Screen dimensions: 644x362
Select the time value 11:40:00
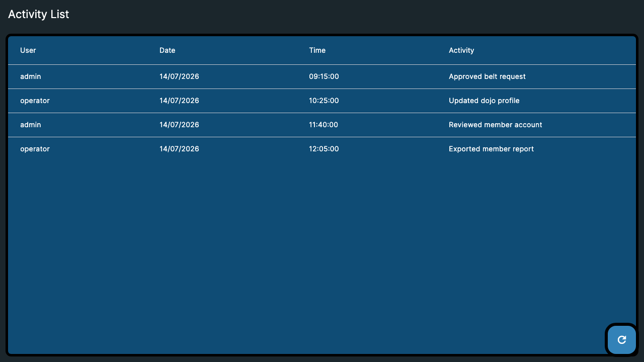pyautogui.click(x=324, y=125)
